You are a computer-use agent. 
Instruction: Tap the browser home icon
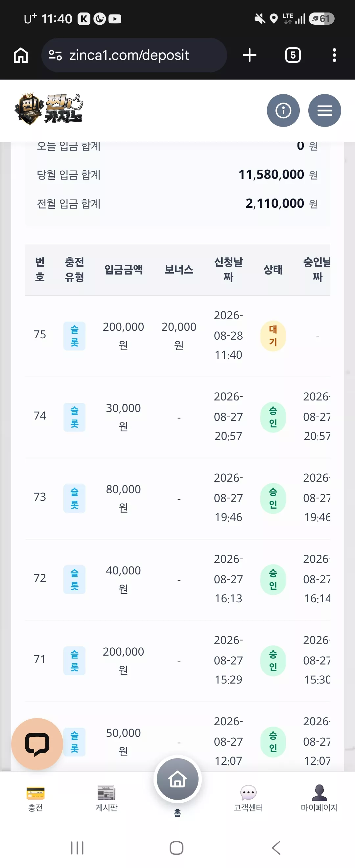(21, 55)
